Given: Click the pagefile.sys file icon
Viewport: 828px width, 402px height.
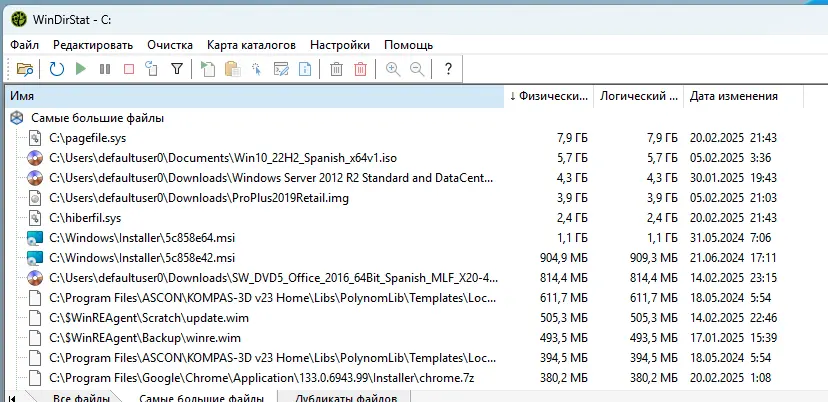Looking at the screenshot, I should click(35, 138).
